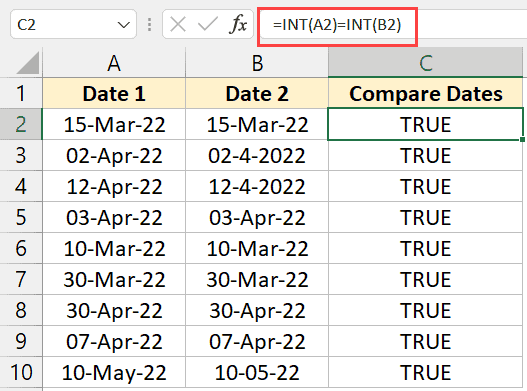Select row 5 header
The height and width of the screenshot is (391, 527).
[21, 217]
